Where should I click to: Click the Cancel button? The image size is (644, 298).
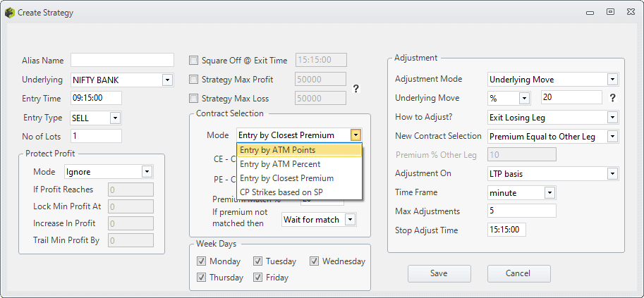[518, 273]
